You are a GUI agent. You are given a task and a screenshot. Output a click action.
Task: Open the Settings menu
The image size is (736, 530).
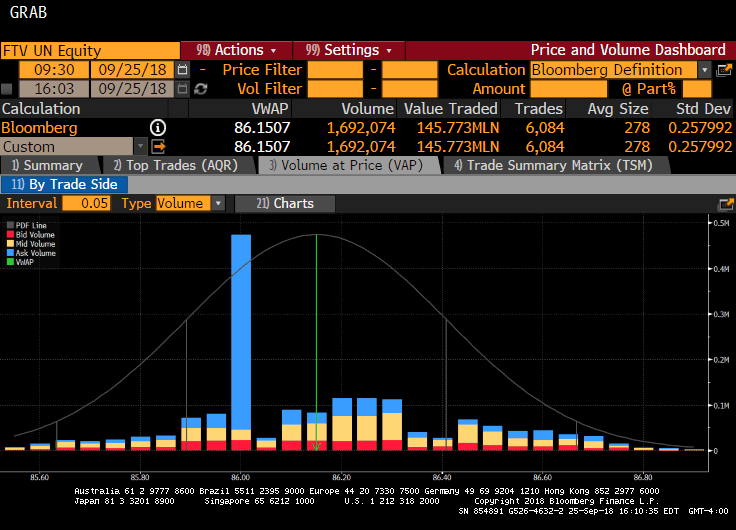(348, 50)
